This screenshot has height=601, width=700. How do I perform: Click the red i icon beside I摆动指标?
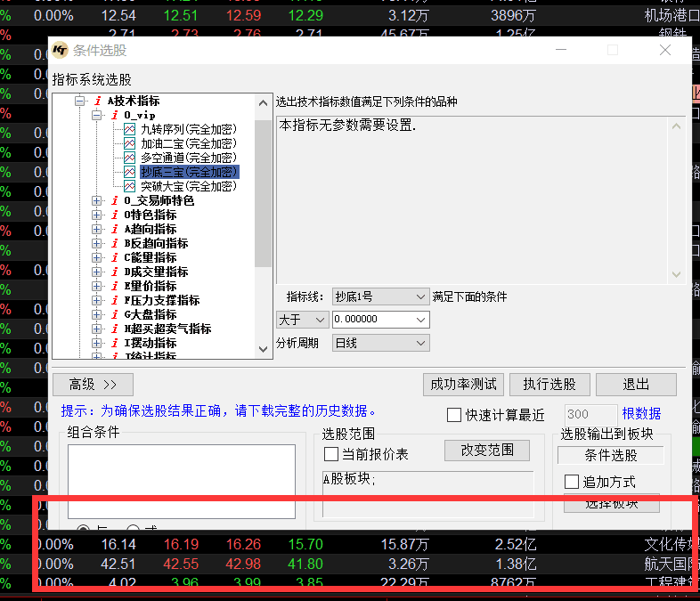click(x=115, y=343)
